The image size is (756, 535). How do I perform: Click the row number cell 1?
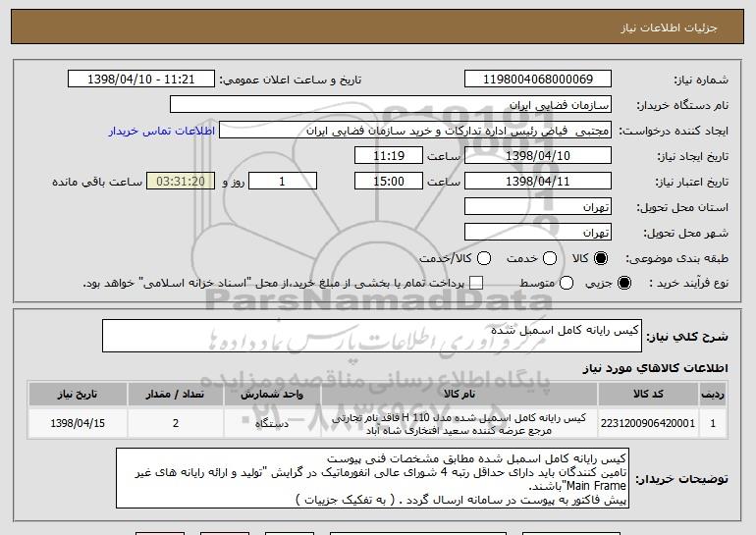point(713,423)
